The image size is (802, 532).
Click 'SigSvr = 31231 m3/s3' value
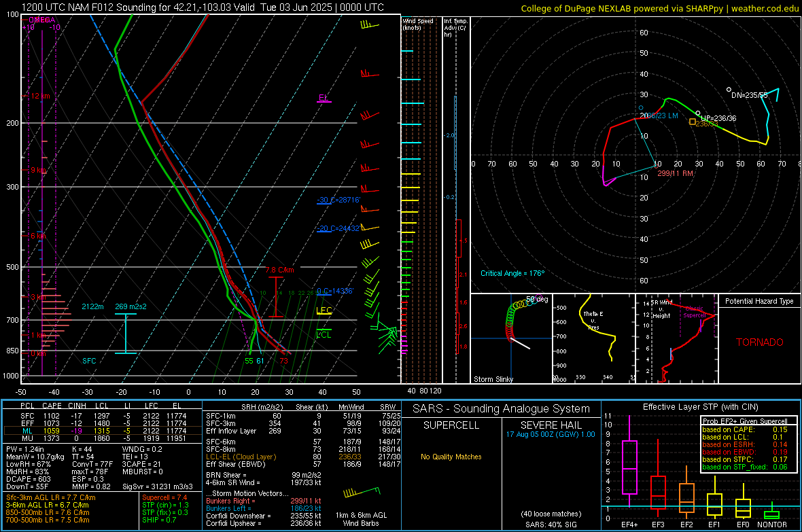coord(158,486)
